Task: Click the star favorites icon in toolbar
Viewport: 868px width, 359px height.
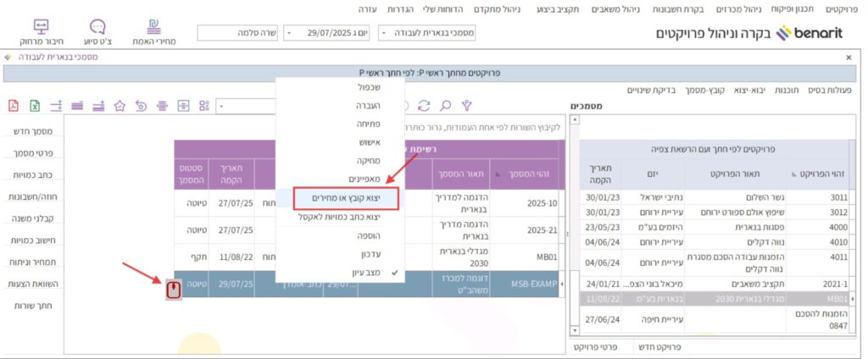Action: [x=120, y=106]
